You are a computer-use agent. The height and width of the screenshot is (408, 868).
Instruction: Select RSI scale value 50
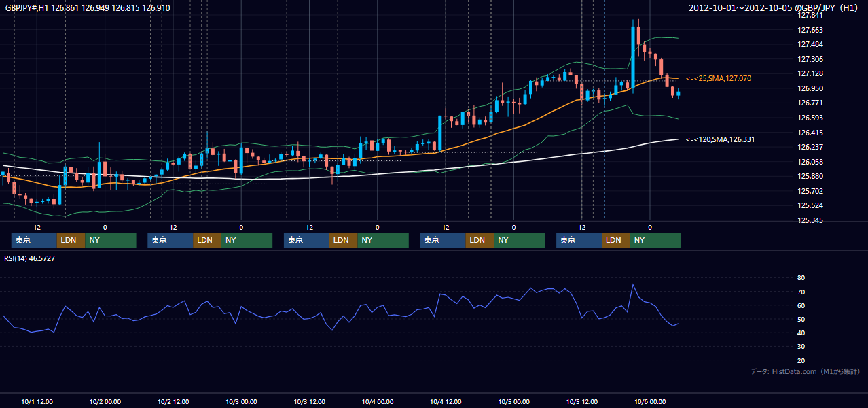[x=801, y=319]
